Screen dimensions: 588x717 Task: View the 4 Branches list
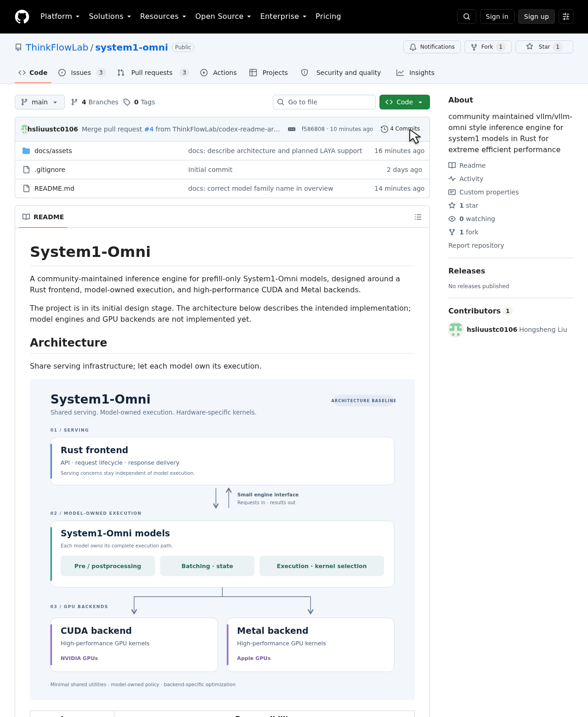tap(95, 102)
